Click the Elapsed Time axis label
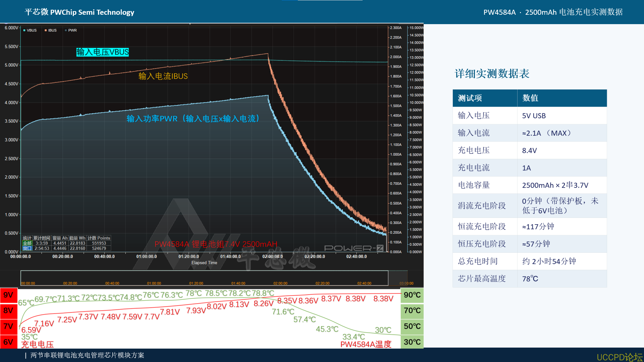644x362 pixels. pyautogui.click(x=204, y=263)
